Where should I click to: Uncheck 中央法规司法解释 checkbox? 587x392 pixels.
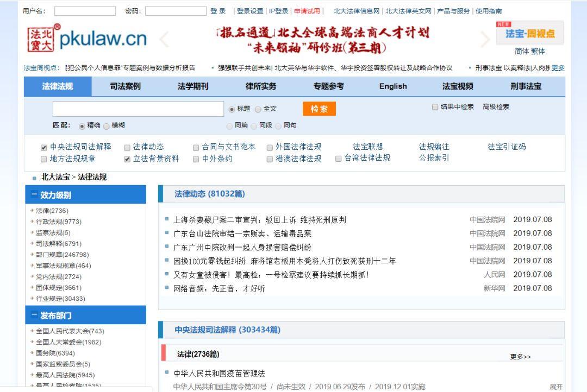44,147
